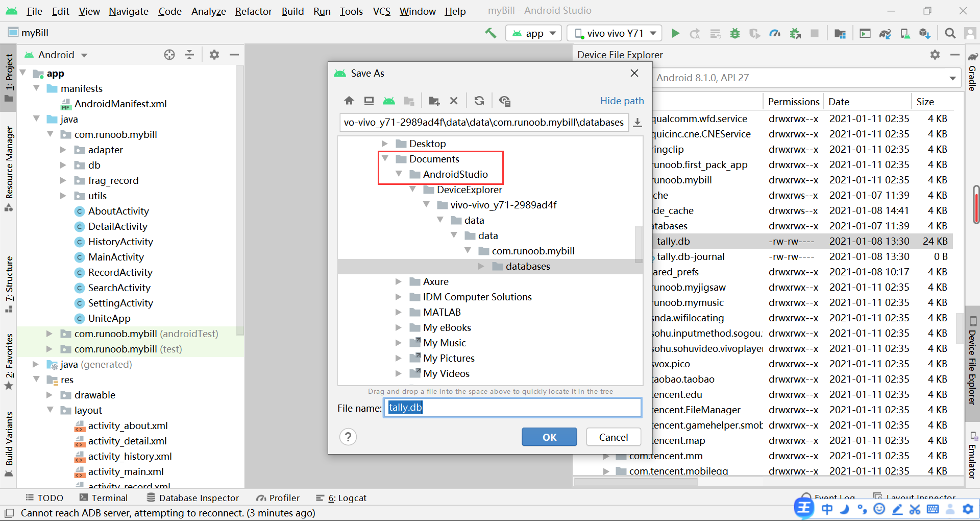Click the File name input field
980x521 pixels.
(x=512, y=408)
